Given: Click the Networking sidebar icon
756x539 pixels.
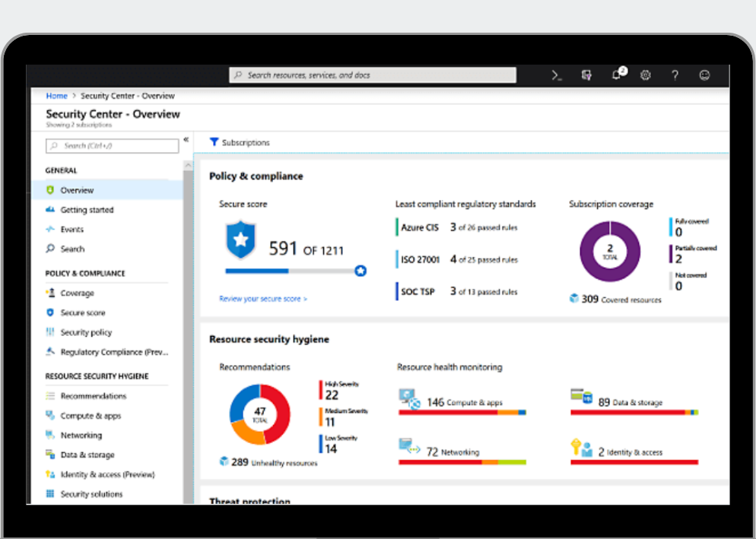Looking at the screenshot, I should pyautogui.click(x=50, y=435).
